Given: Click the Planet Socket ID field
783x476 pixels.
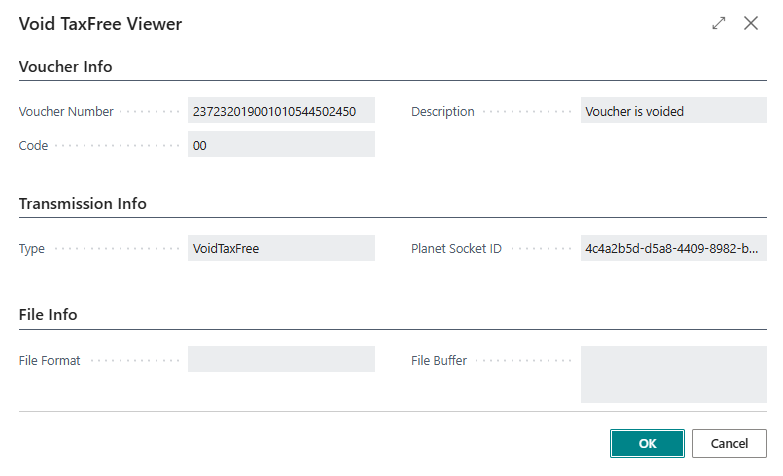Looking at the screenshot, I should tap(673, 248).
